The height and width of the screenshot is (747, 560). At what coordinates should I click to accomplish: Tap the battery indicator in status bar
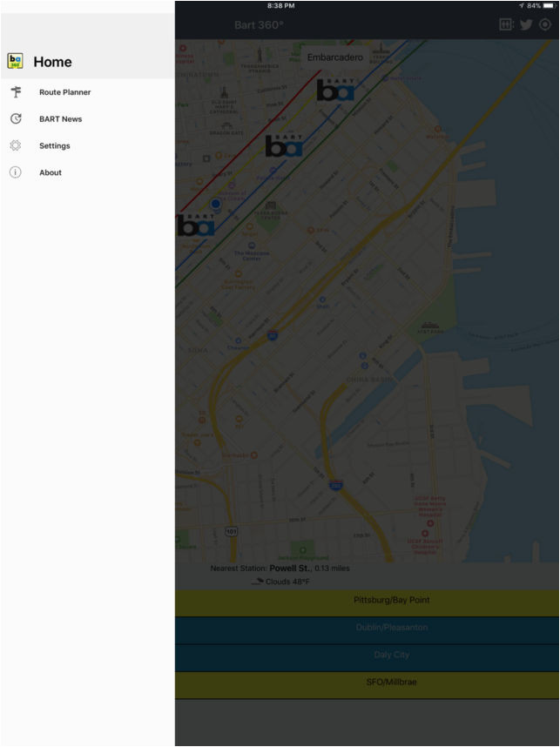(x=548, y=6)
